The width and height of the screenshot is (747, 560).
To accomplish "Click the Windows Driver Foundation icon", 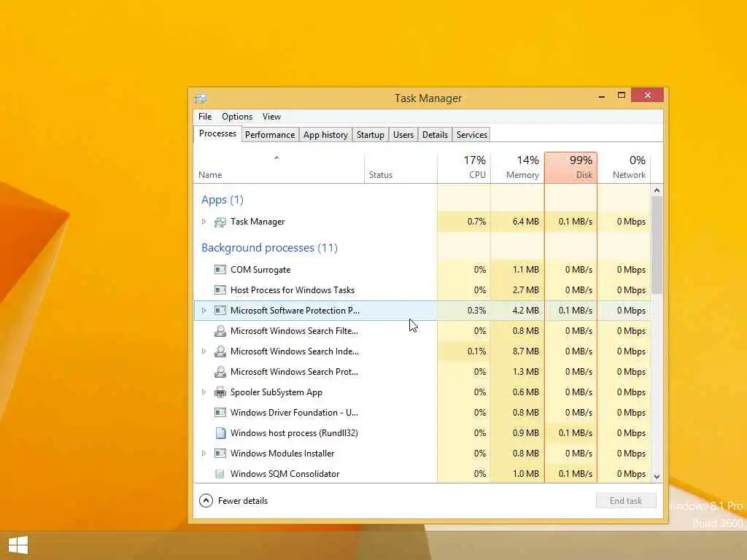I will [220, 413].
